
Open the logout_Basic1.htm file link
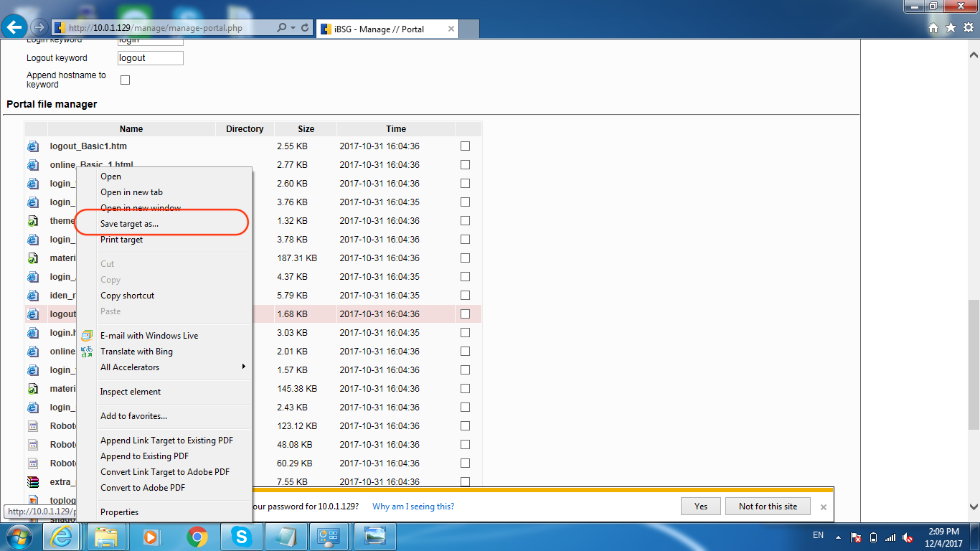pyautogui.click(x=88, y=146)
